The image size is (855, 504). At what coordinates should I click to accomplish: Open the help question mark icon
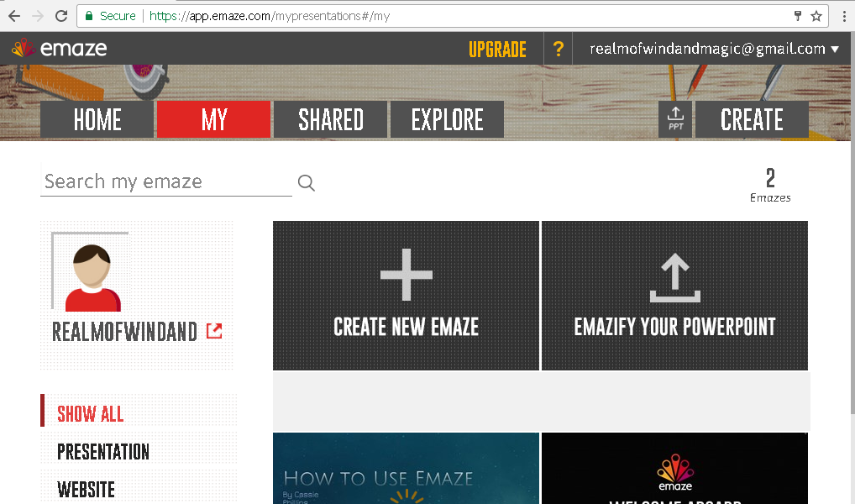558,48
